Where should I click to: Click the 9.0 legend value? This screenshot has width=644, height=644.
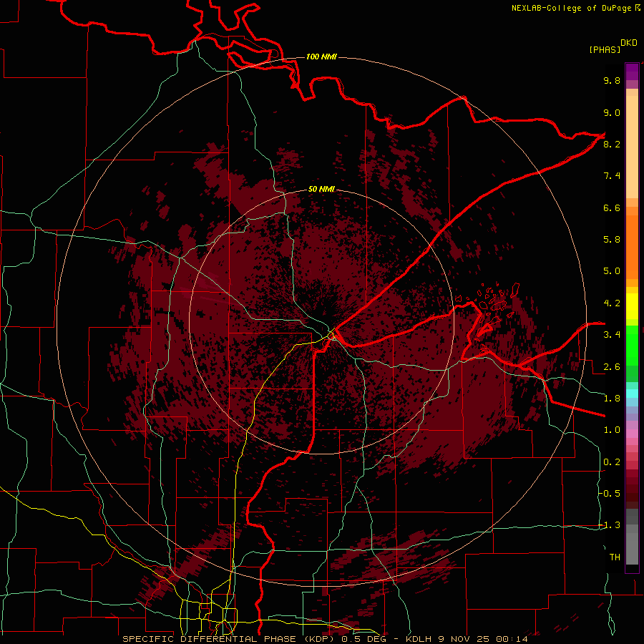pyautogui.click(x=612, y=112)
